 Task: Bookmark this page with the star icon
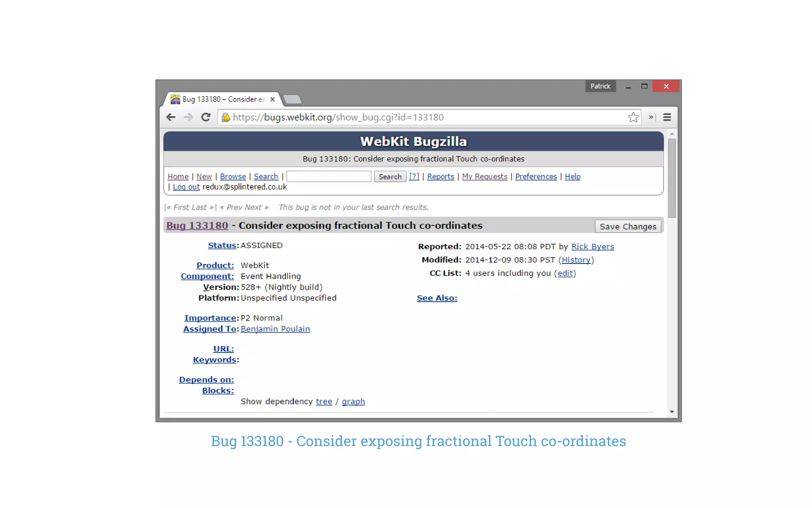click(x=633, y=117)
